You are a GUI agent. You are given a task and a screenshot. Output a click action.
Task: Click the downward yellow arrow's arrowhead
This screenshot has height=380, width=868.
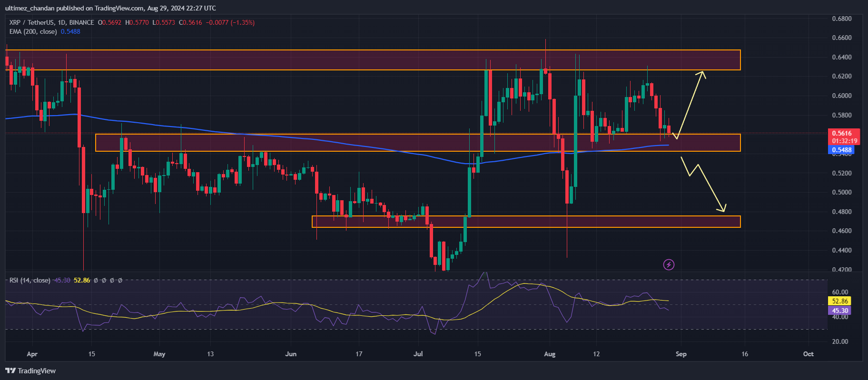point(723,209)
